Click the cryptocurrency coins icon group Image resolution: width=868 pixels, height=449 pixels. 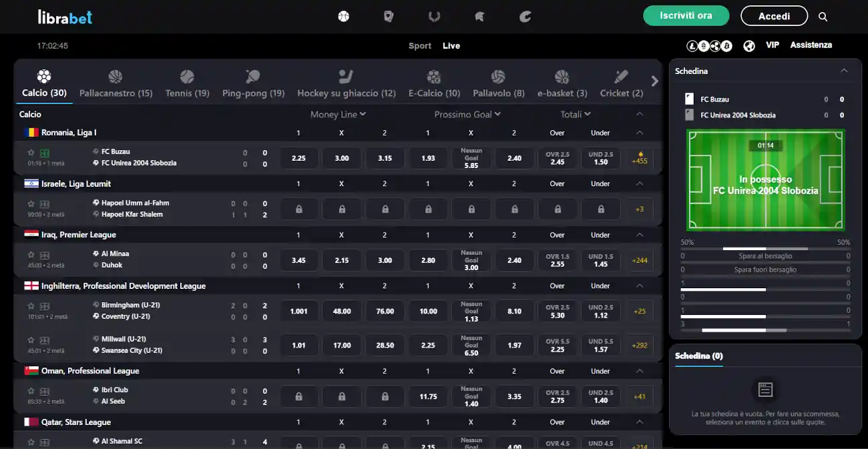tap(710, 45)
